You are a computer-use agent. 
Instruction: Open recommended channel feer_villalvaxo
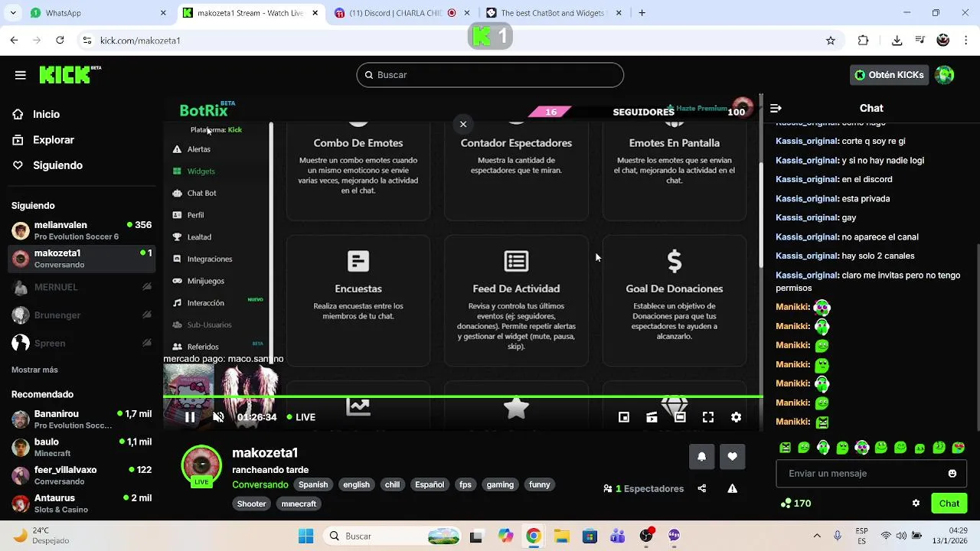click(82, 475)
